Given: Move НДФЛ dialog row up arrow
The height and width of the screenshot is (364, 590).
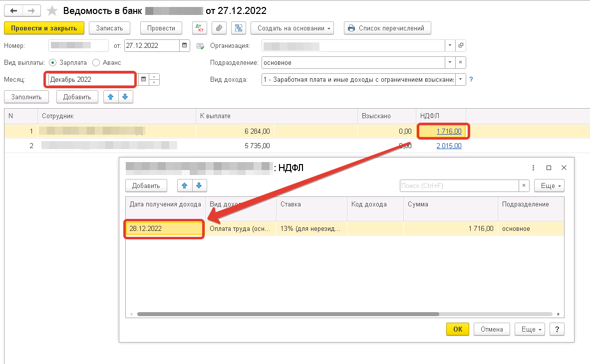Looking at the screenshot, I should [x=184, y=185].
